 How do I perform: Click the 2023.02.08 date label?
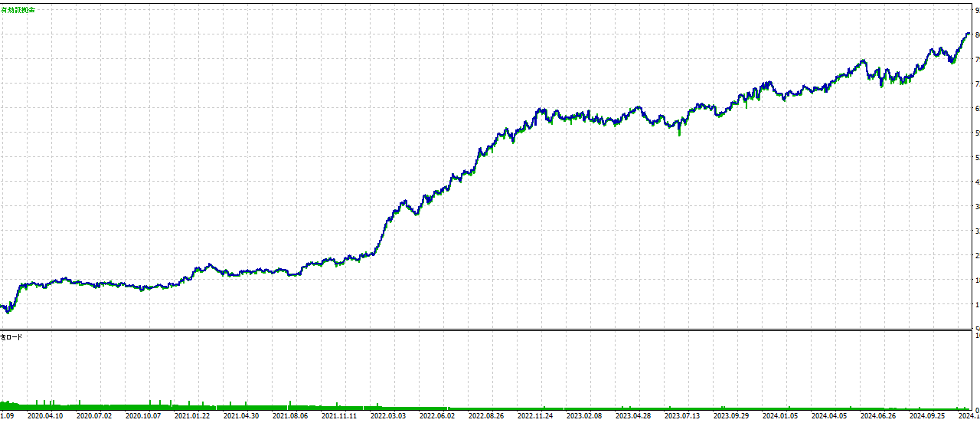(584, 416)
